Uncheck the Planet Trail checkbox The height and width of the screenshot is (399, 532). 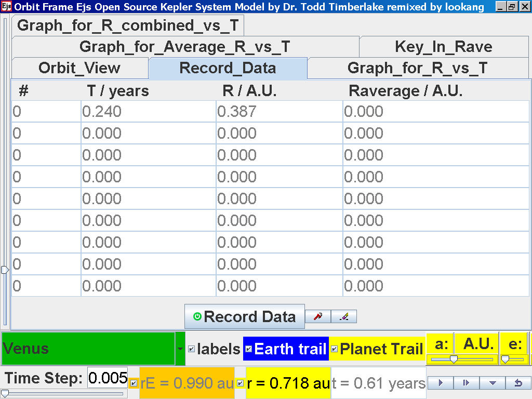[x=334, y=349]
